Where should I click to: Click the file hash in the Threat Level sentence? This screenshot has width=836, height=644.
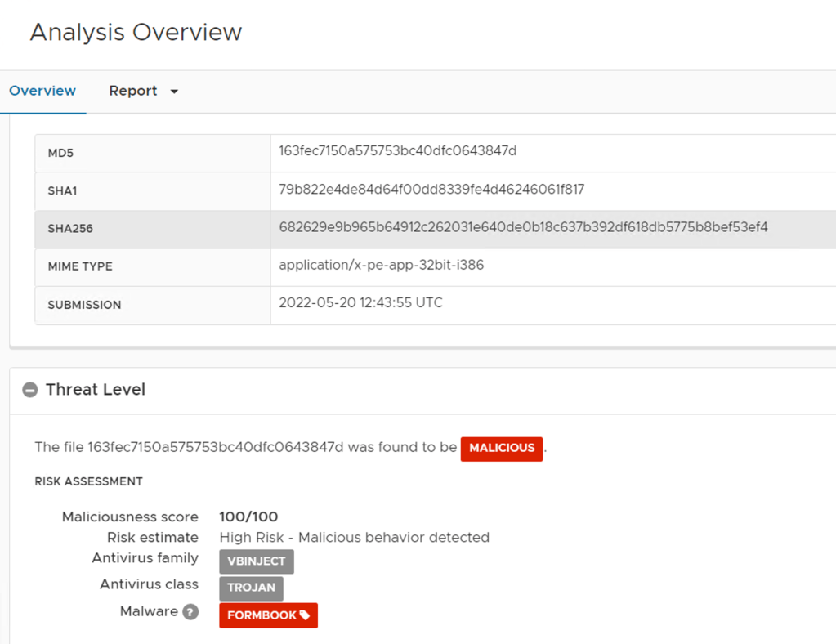click(216, 448)
